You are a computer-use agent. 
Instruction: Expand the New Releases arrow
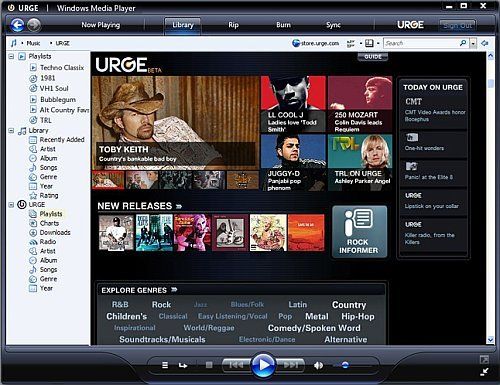(x=179, y=206)
